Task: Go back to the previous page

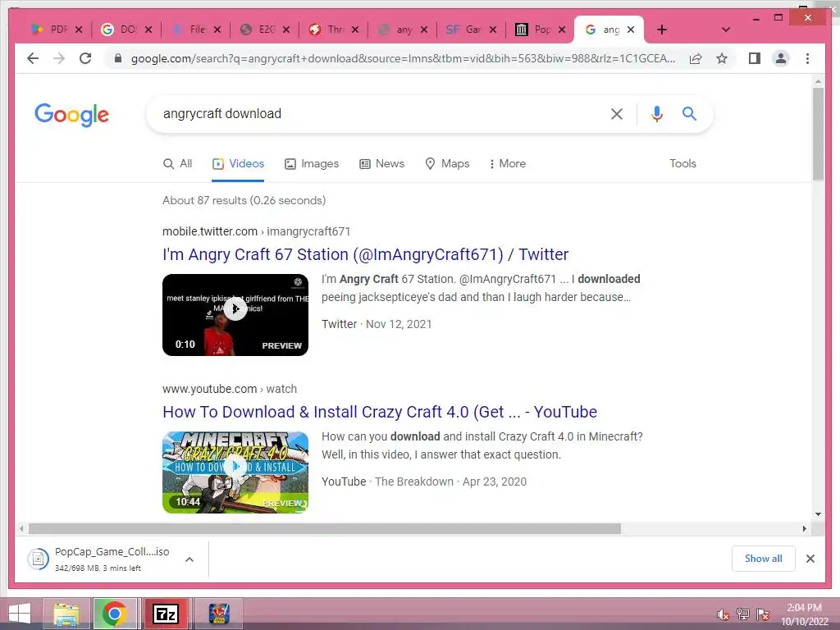Action: pos(33,58)
